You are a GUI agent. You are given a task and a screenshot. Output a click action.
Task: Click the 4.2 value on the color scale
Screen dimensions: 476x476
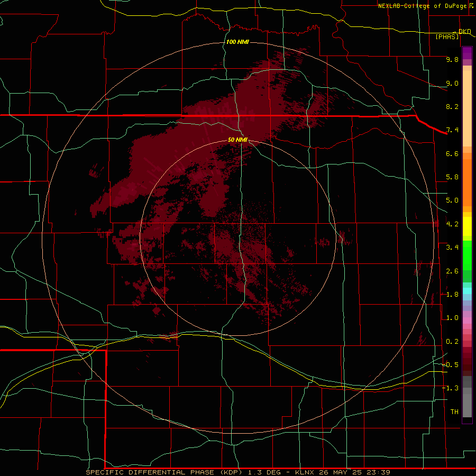click(452, 224)
